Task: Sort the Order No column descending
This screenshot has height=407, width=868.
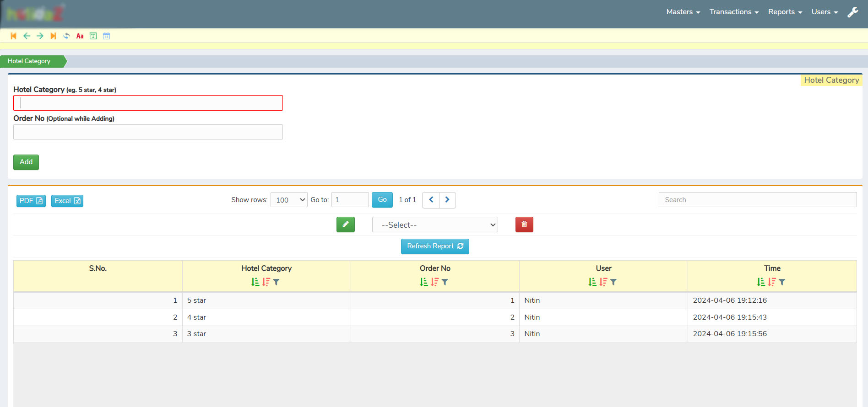Action: 434,282
